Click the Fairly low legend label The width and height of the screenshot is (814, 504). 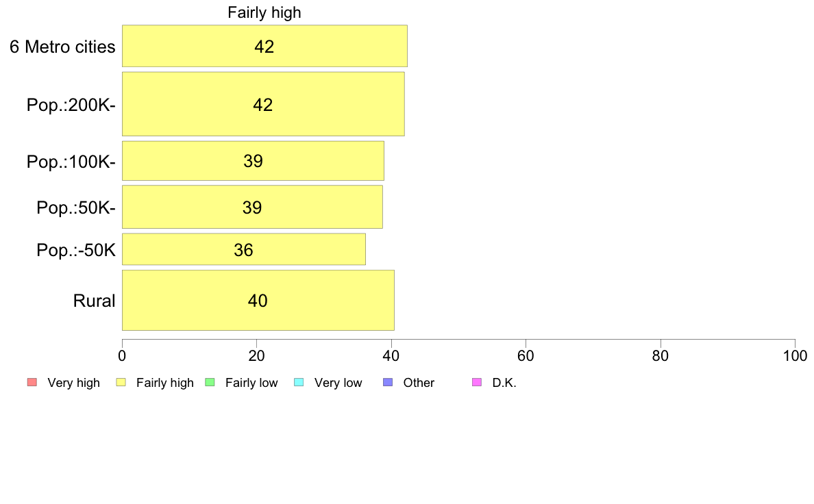[x=251, y=383]
